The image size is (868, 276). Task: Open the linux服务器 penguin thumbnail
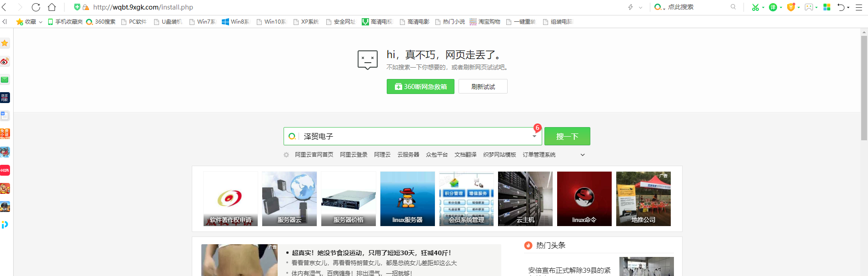[x=408, y=199]
